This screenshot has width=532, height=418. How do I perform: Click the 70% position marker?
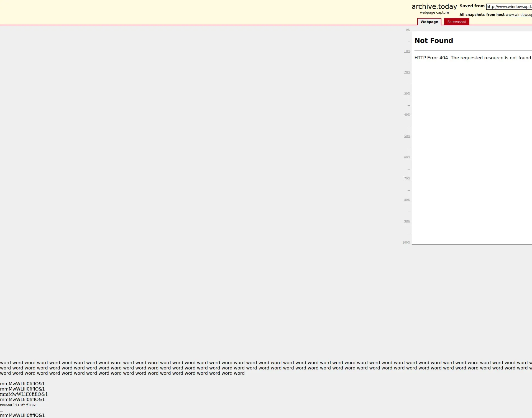point(407,179)
